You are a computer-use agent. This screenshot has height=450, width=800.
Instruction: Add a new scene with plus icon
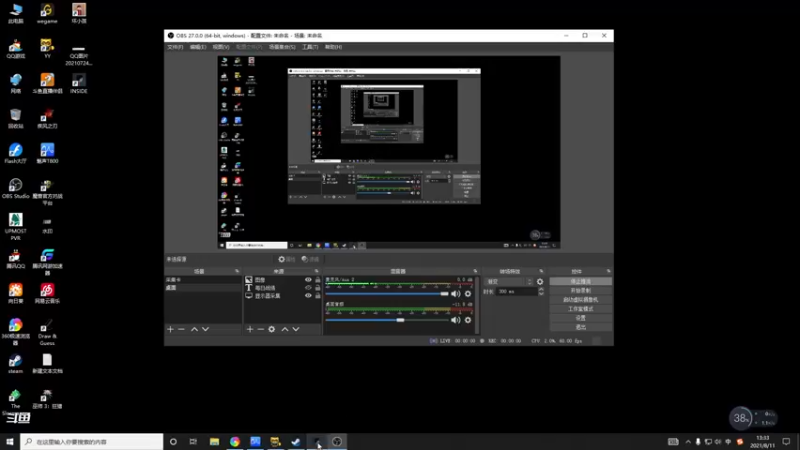(170, 330)
